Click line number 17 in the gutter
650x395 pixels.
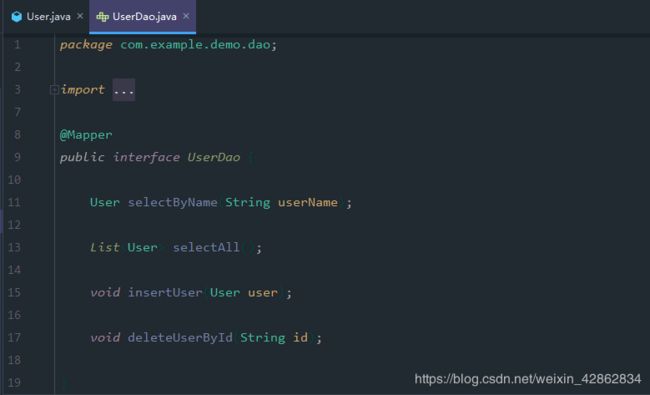coord(14,337)
